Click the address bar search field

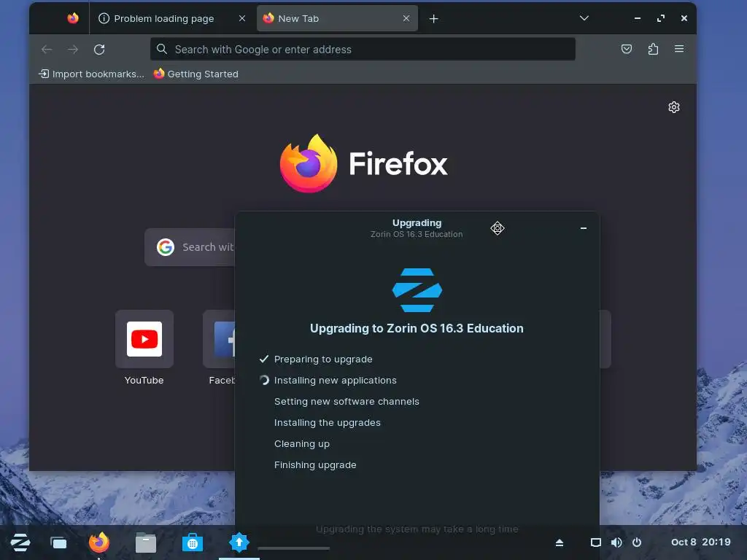(363, 49)
